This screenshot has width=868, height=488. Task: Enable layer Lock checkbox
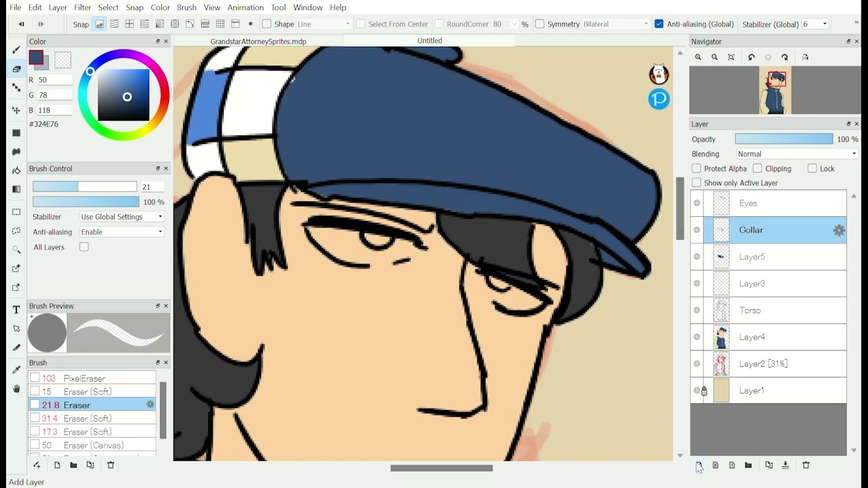812,168
